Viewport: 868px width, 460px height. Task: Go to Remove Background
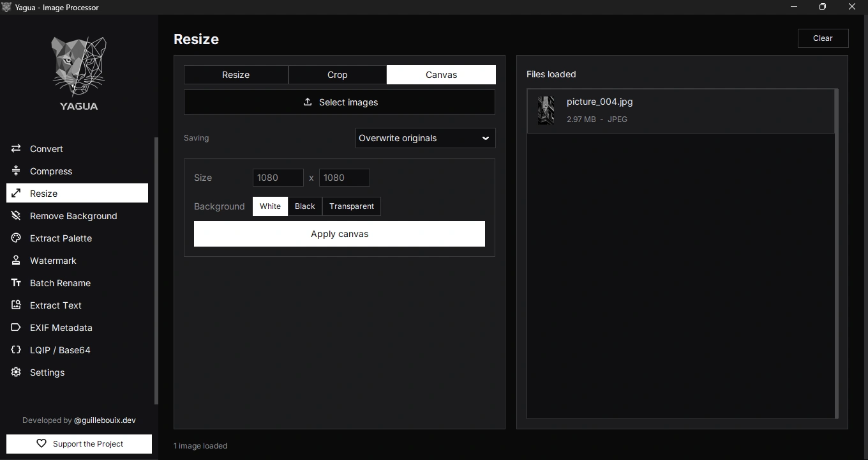coord(77,215)
